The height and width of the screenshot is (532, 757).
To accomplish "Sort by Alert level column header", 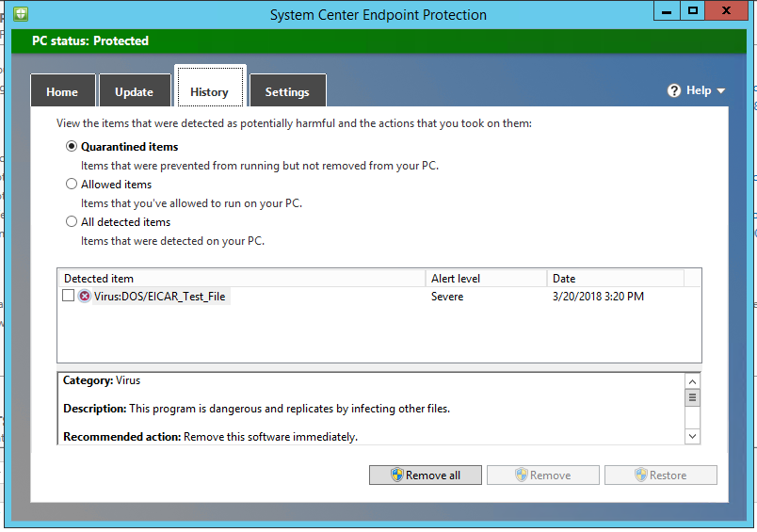I will click(486, 279).
